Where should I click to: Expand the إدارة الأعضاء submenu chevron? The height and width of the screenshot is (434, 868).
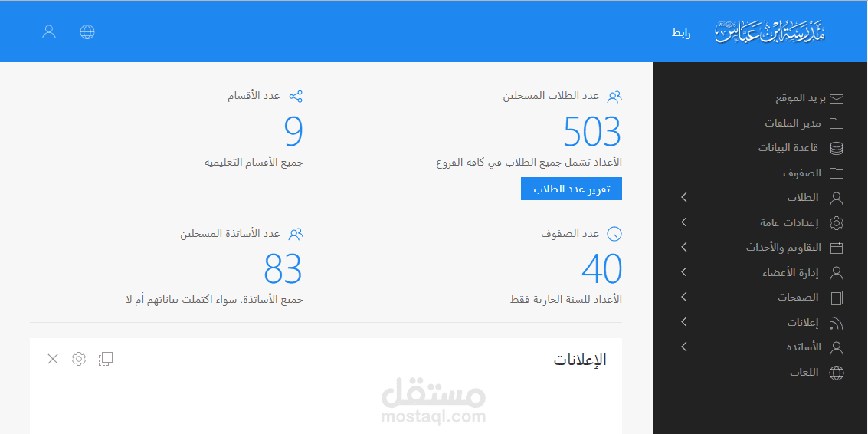tap(684, 271)
